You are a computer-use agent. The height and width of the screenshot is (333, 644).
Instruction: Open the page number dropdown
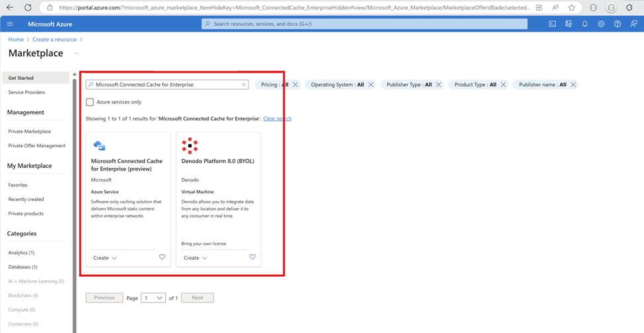pyautogui.click(x=153, y=298)
